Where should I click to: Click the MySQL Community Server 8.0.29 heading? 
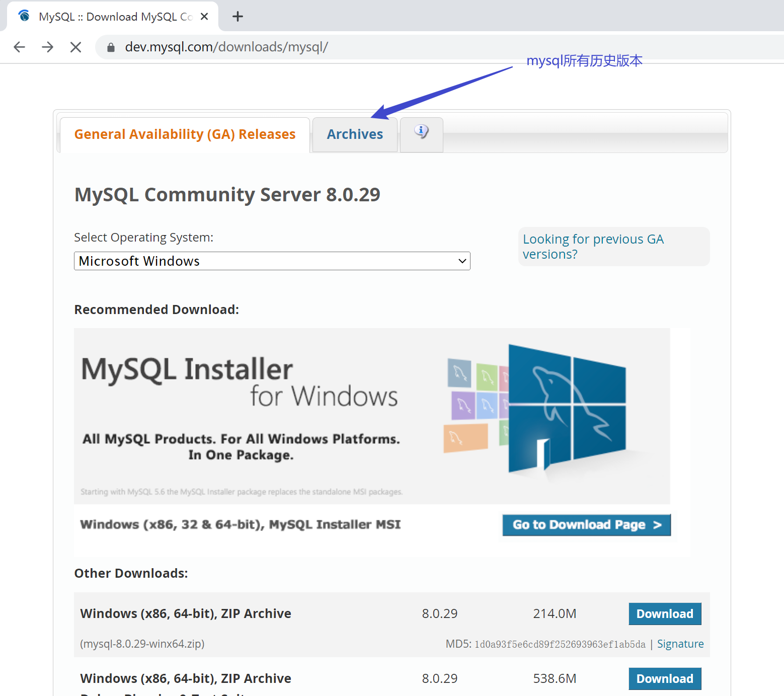[x=227, y=195]
